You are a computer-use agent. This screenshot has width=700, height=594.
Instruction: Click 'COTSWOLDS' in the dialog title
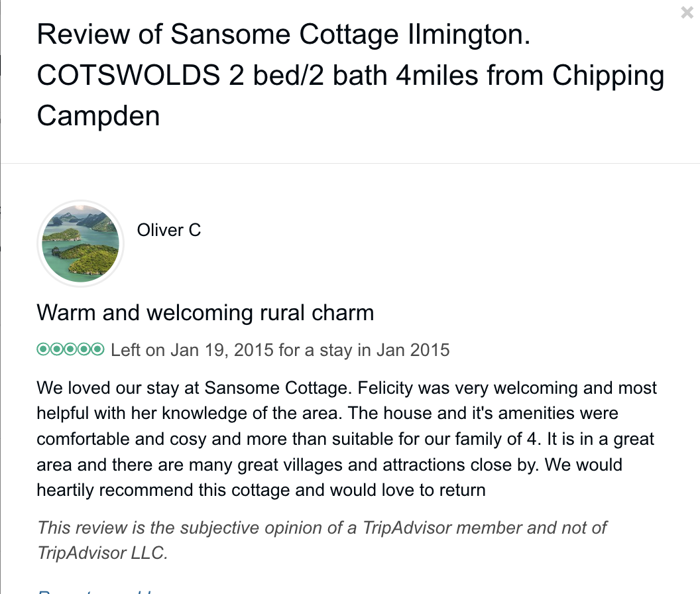[x=129, y=76]
